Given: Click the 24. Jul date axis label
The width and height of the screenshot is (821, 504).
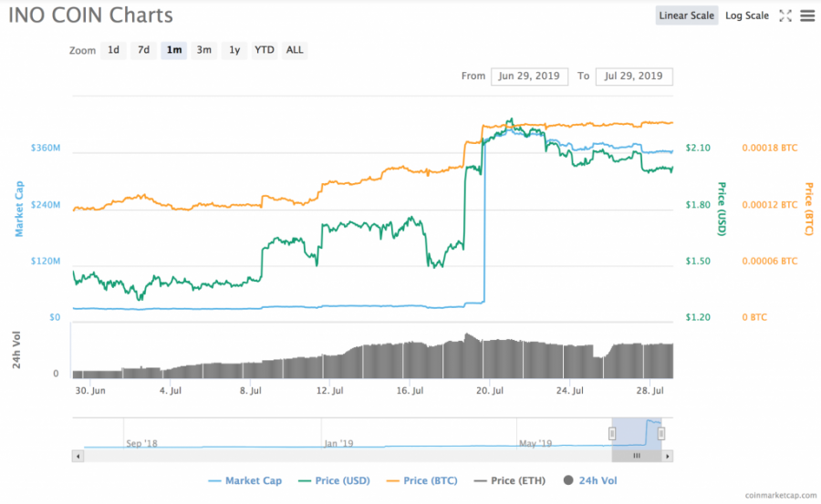Looking at the screenshot, I should point(569,390).
